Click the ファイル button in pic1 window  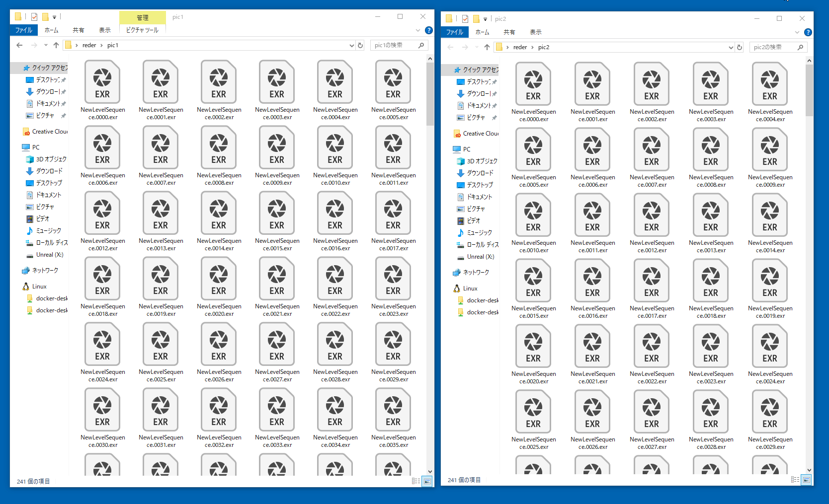23,30
